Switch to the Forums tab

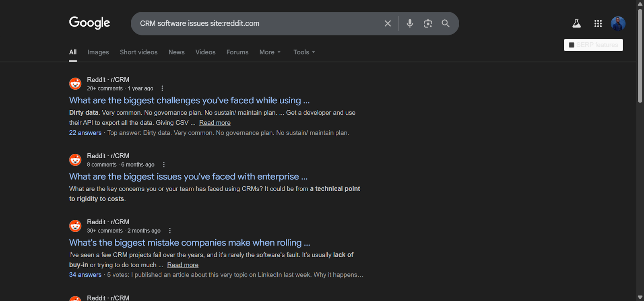point(237,52)
